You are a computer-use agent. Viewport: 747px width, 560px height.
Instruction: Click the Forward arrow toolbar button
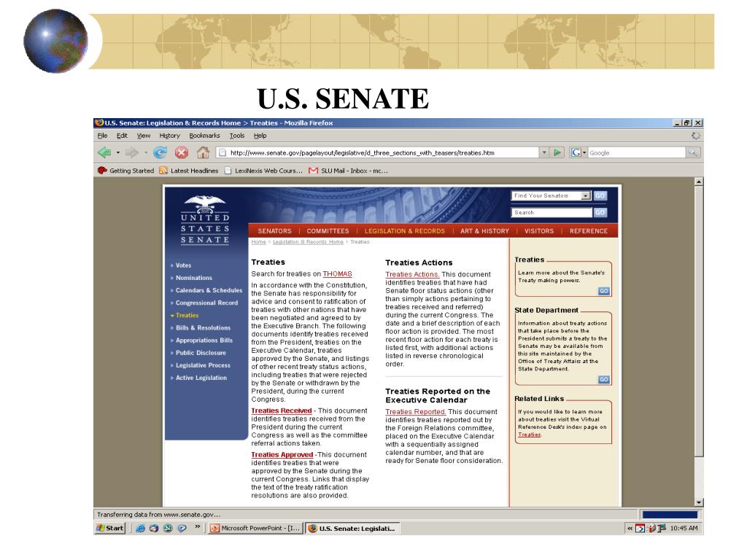131,152
